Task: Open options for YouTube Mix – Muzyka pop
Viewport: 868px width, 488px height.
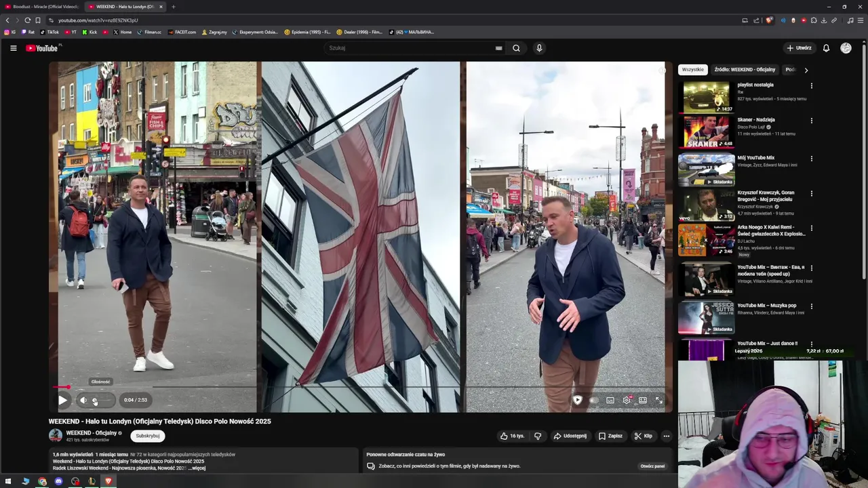Action: click(811, 306)
